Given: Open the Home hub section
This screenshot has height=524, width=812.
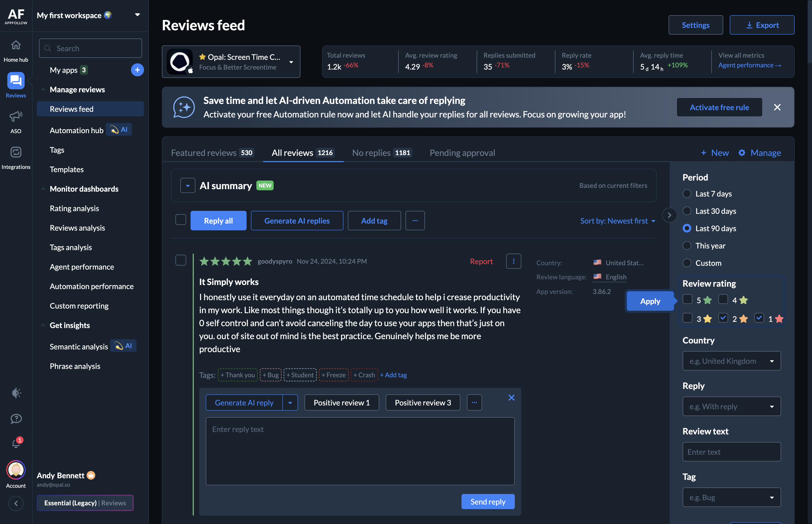Looking at the screenshot, I should (x=16, y=51).
